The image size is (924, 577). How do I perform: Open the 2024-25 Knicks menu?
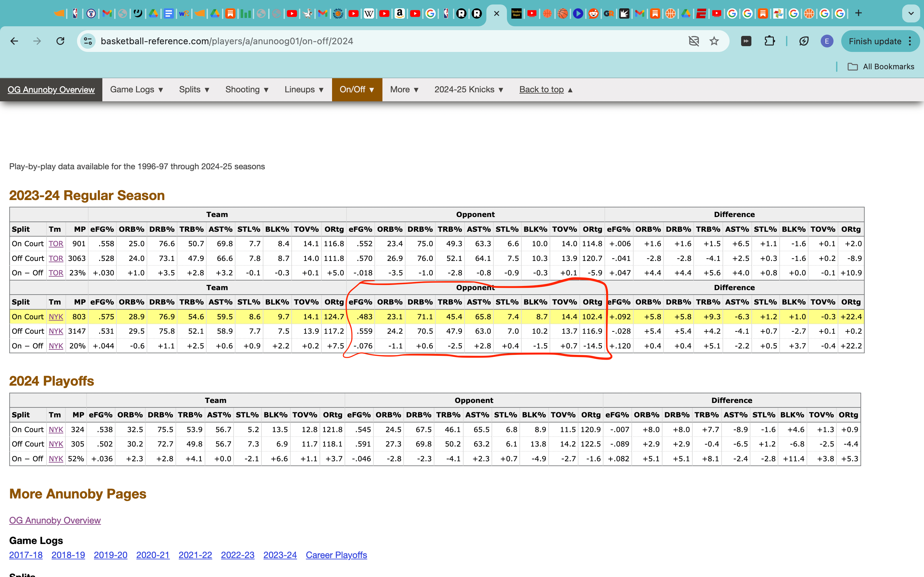pyautogui.click(x=469, y=90)
